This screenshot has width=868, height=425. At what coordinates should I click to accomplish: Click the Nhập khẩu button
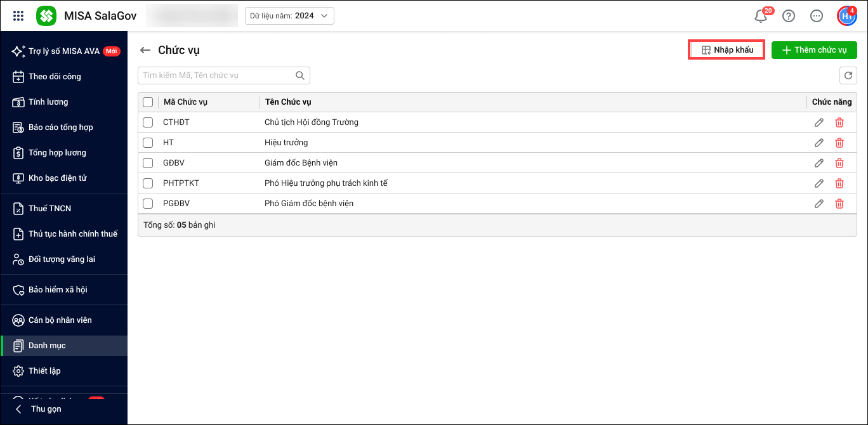(x=727, y=50)
